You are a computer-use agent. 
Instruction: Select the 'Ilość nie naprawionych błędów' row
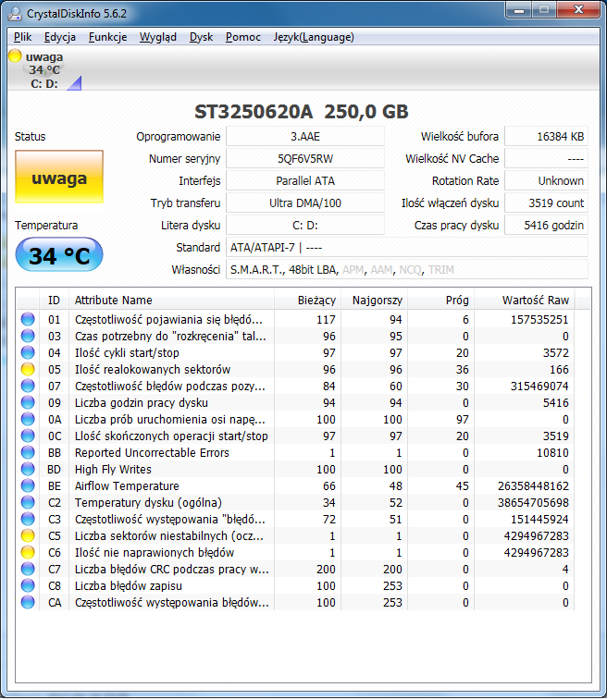[296, 553]
